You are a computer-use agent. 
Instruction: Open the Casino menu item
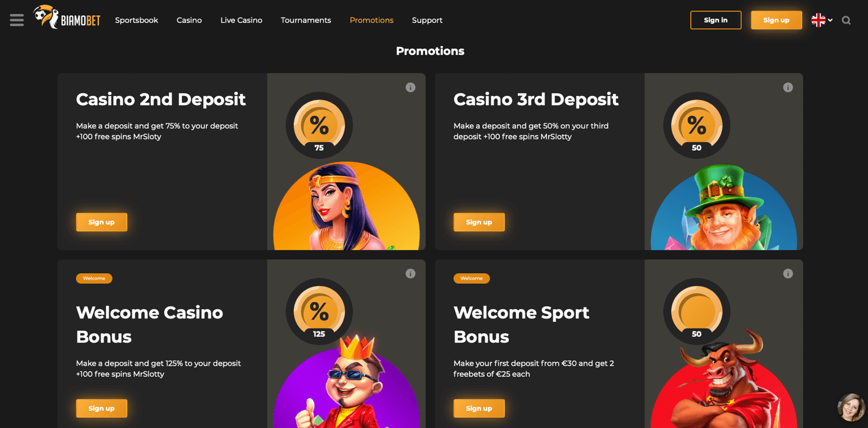[x=189, y=20]
